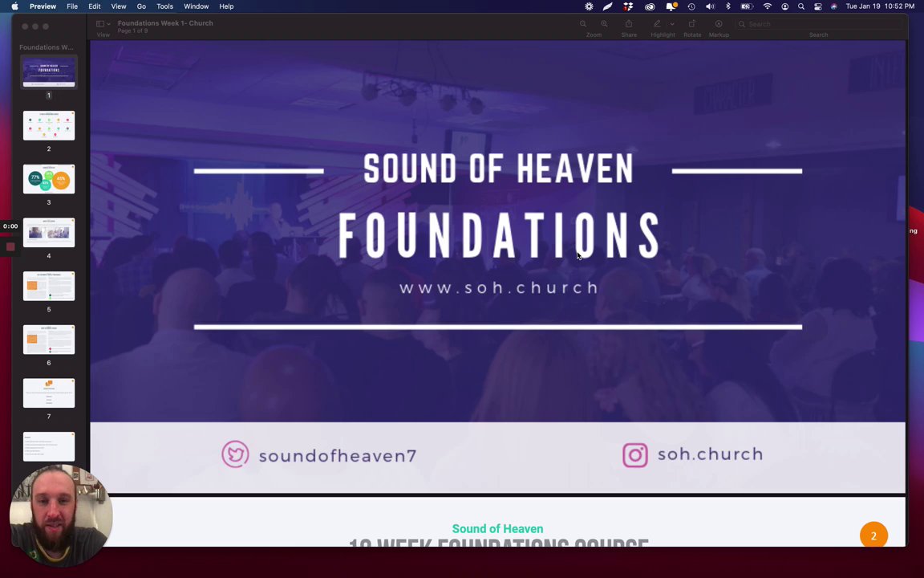The height and width of the screenshot is (578, 924).
Task: Click the green Sound of Heaven heading
Action: point(497,529)
